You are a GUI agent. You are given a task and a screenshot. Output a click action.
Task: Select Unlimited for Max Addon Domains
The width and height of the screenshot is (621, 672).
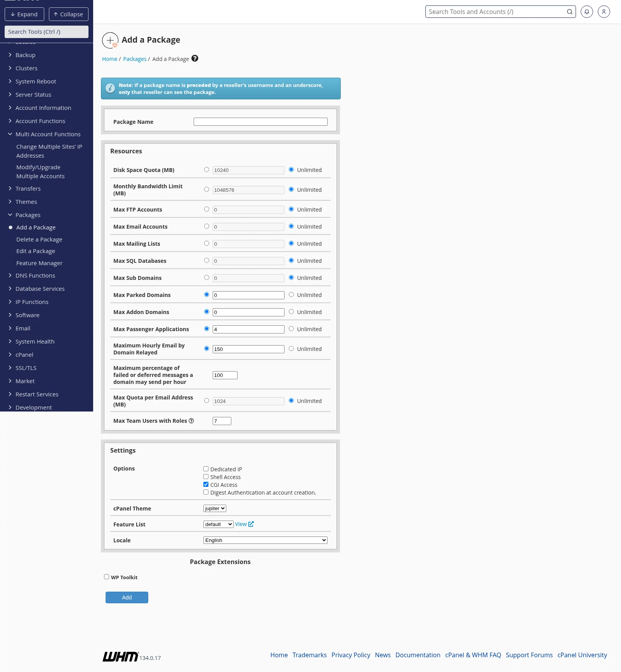pos(291,312)
